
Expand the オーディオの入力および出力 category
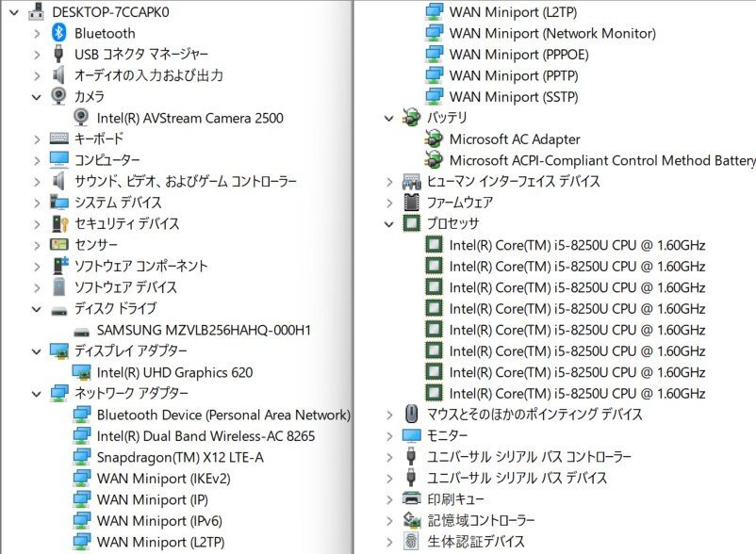coord(37,75)
